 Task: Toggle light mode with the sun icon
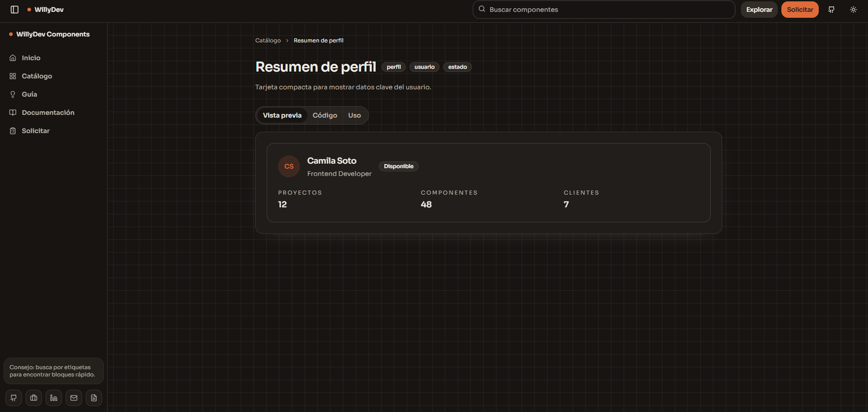852,9
